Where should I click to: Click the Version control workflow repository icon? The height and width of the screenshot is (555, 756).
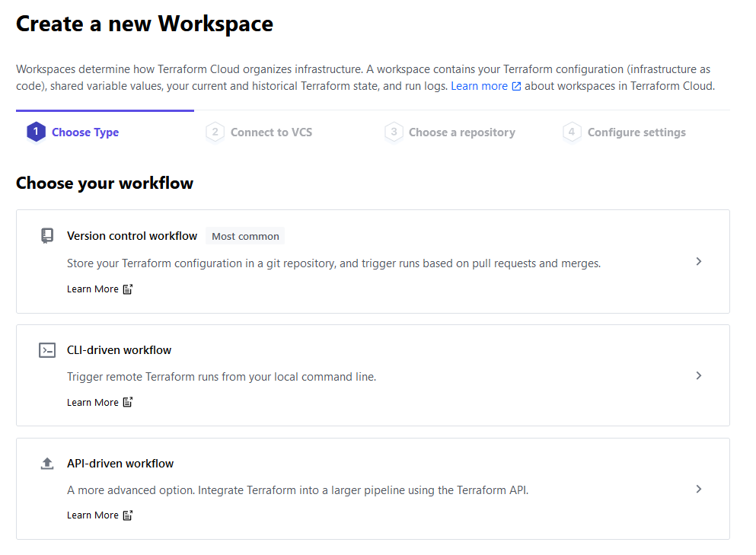click(46, 236)
